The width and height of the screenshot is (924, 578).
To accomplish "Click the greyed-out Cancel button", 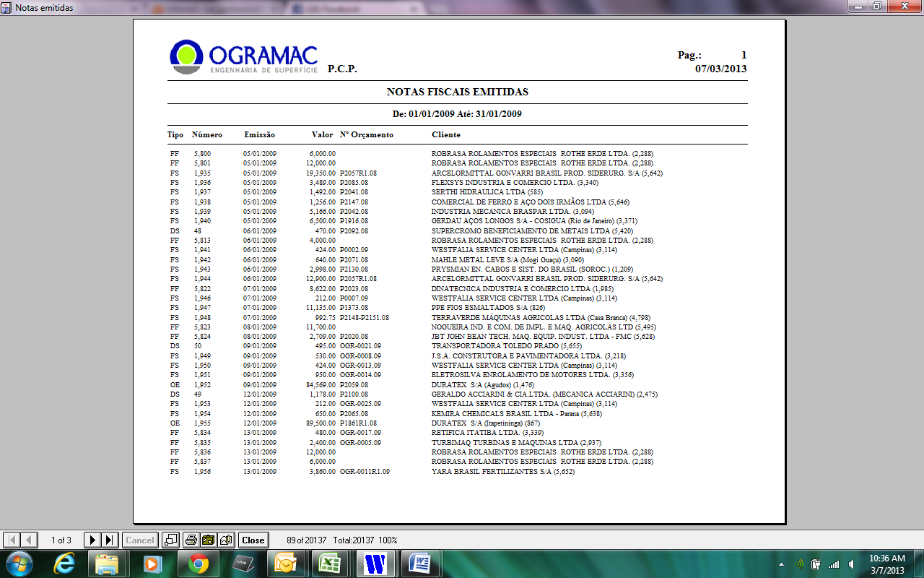I will coord(140,540).
